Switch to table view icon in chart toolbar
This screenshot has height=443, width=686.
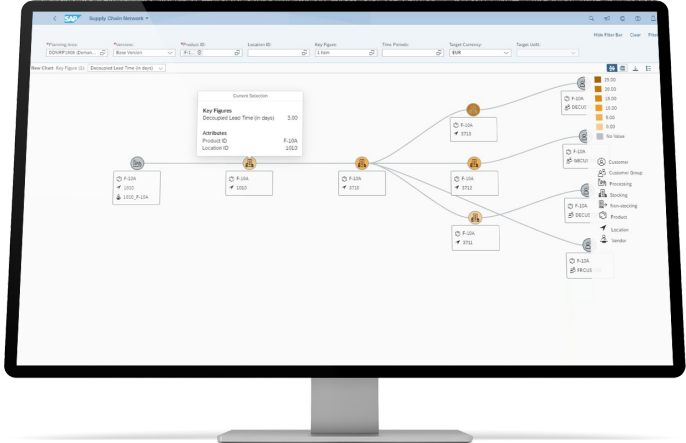(x=623, y=68)
